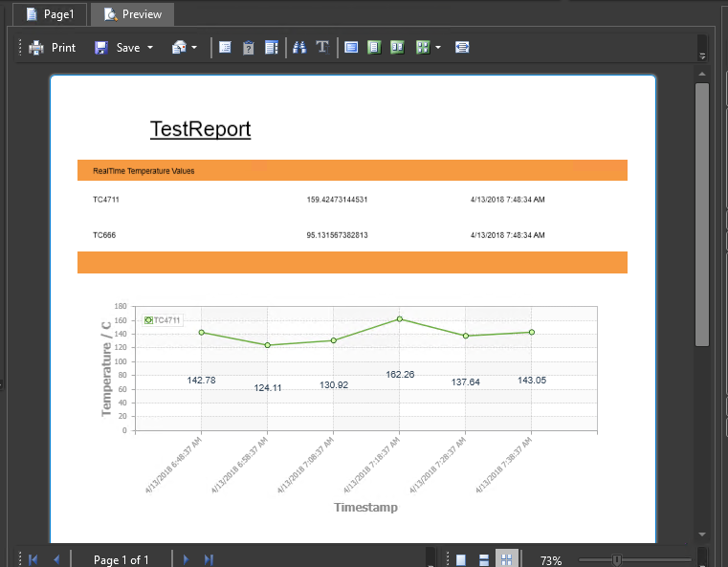Click the TC4711 row label

tap(106, 200)
